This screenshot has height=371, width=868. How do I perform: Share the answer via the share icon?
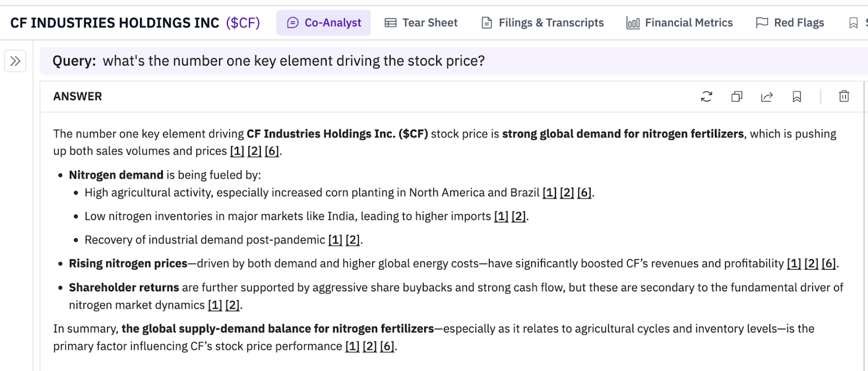pyautogui.click(x=767, y=97)
